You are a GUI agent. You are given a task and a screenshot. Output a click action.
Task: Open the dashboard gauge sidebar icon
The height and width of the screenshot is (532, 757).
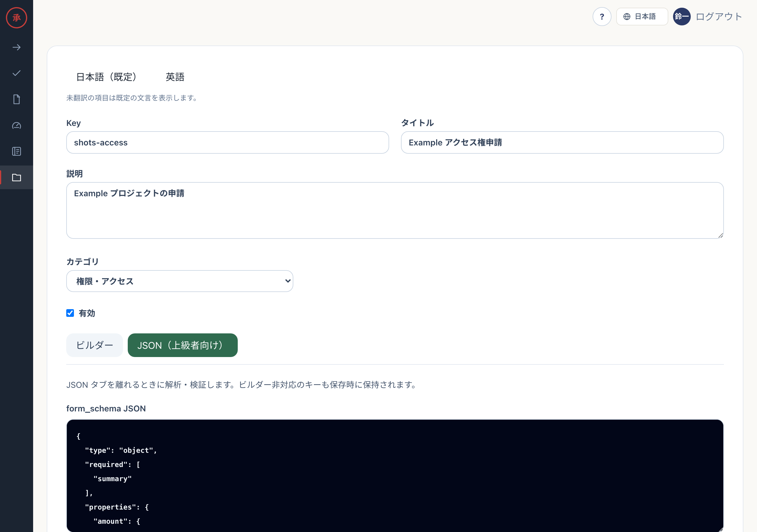click(17, 126)
